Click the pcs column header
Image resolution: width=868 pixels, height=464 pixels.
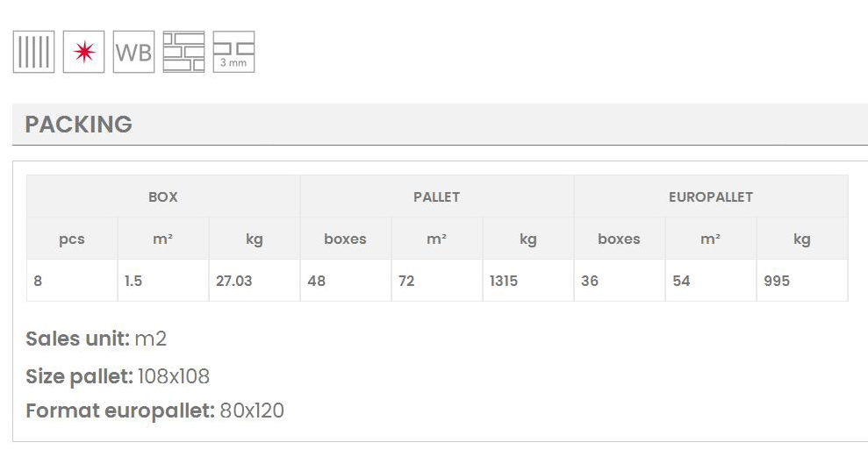tap(72, 239)
